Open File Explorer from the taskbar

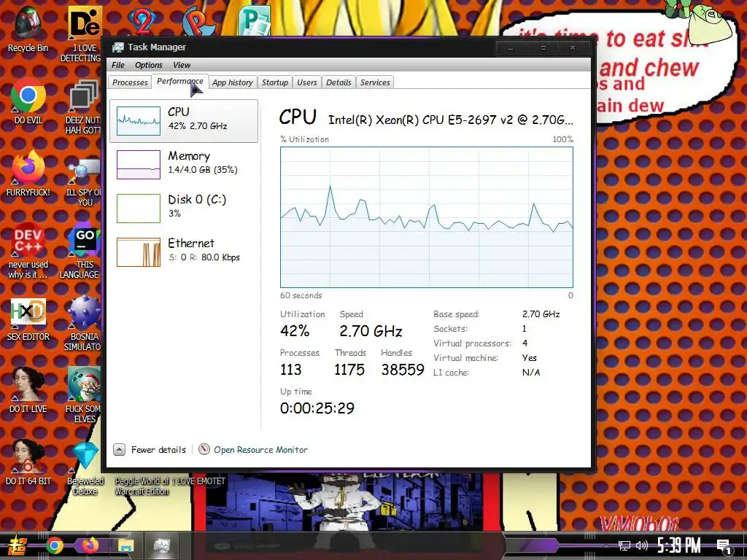[x=125, y=545]
